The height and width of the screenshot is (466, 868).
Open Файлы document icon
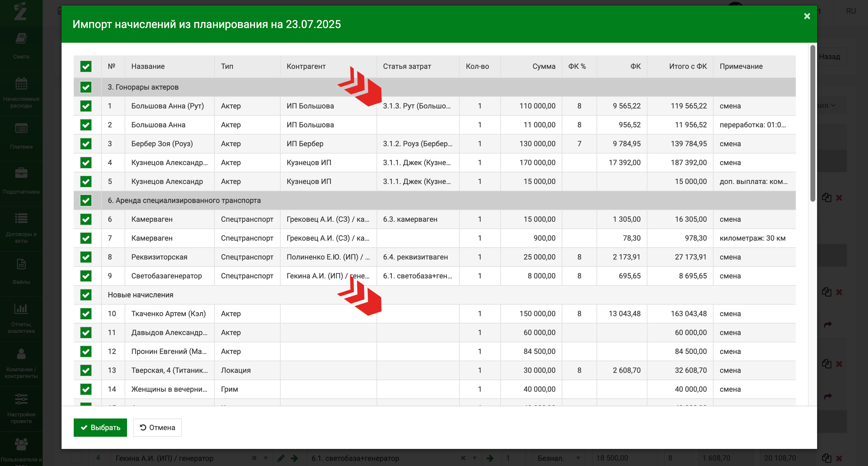point(21,264)
